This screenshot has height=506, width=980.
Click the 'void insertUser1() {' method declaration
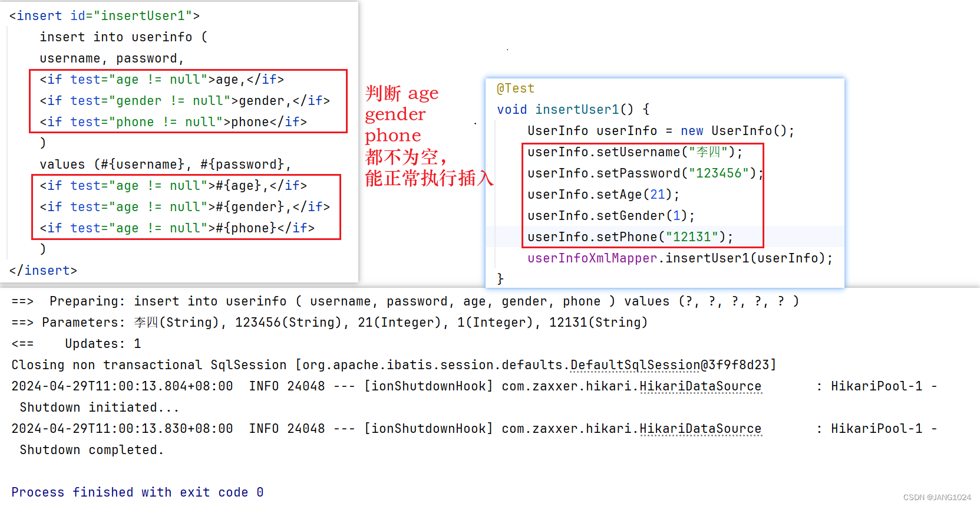(x=573, y=110)
